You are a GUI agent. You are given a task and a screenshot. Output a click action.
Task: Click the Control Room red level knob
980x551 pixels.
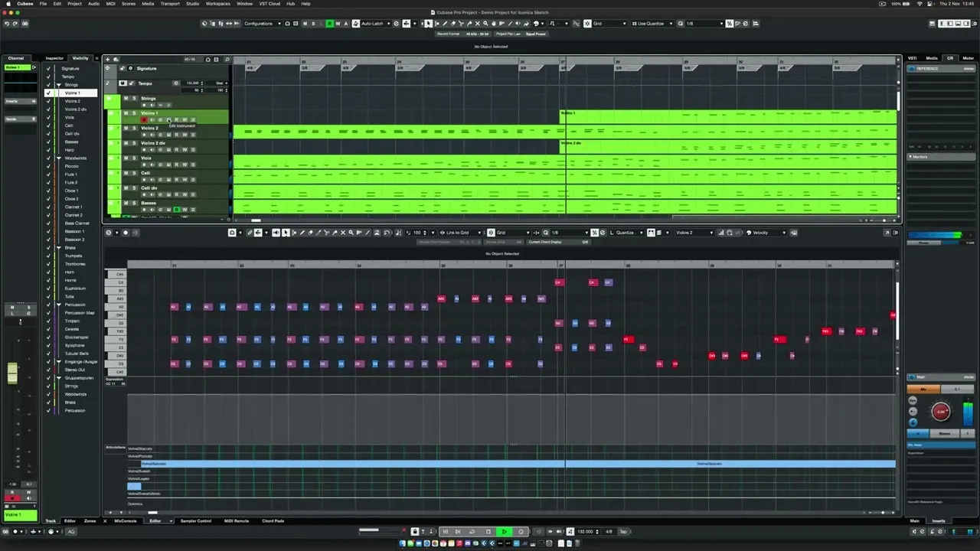pos(941,412)
